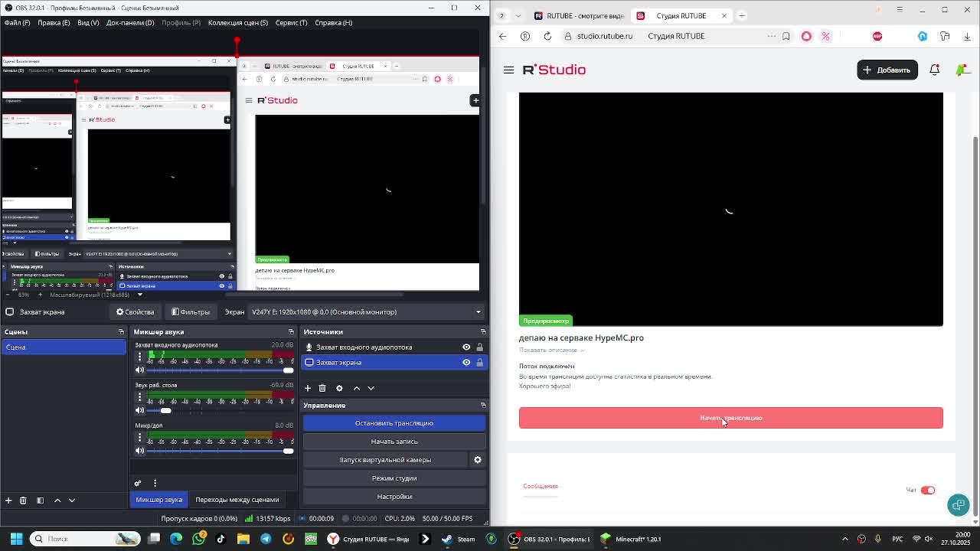This screenshot has width=980, height=551.
Task: Expand the Экран monitor dropdown
Action: [x=364, y=311]
